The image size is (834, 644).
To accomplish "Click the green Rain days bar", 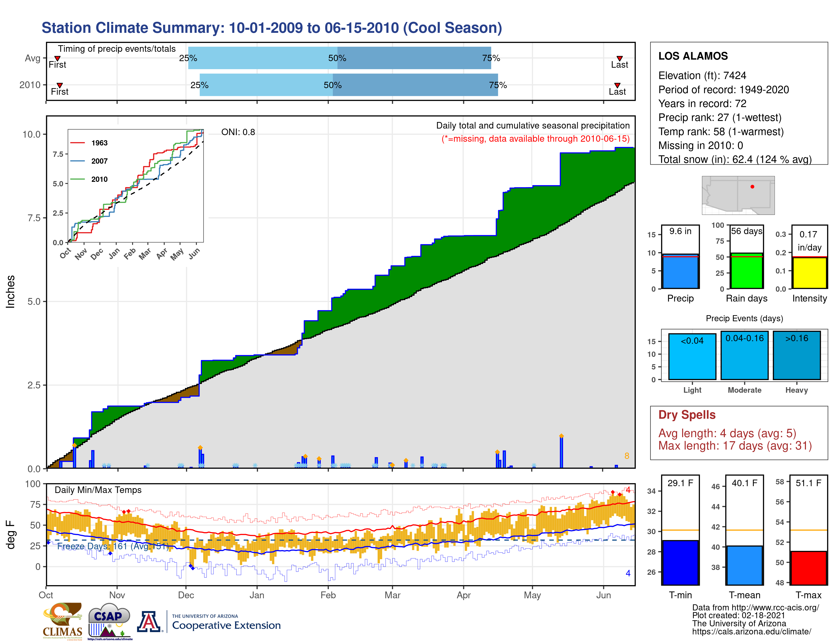I will click(747, 270).
